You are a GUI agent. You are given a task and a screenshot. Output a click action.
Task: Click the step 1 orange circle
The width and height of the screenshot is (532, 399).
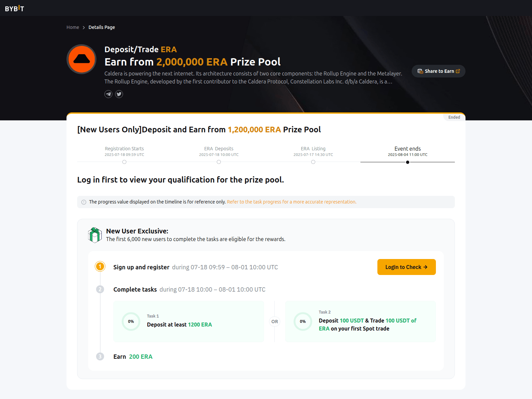[x=100, y=267]
